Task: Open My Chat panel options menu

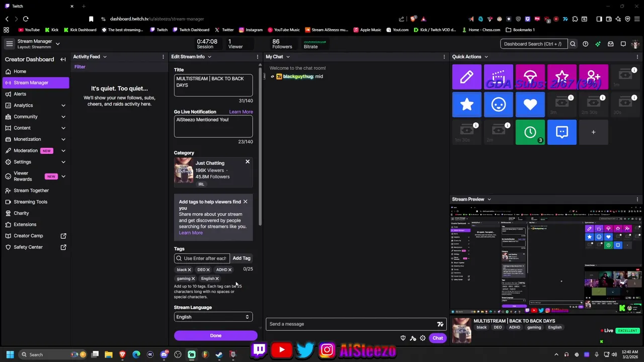Action: pos(444,57)
